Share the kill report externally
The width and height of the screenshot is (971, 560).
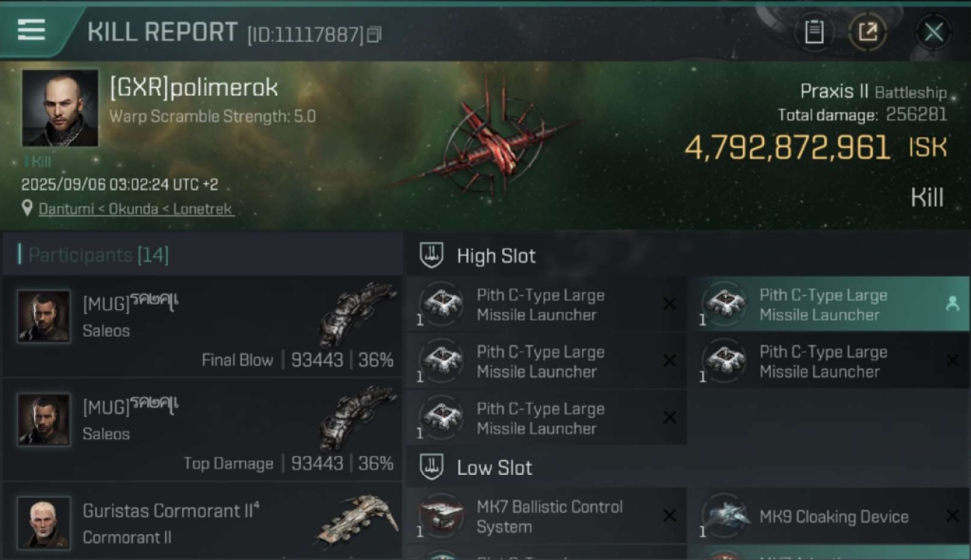[867, 32]
